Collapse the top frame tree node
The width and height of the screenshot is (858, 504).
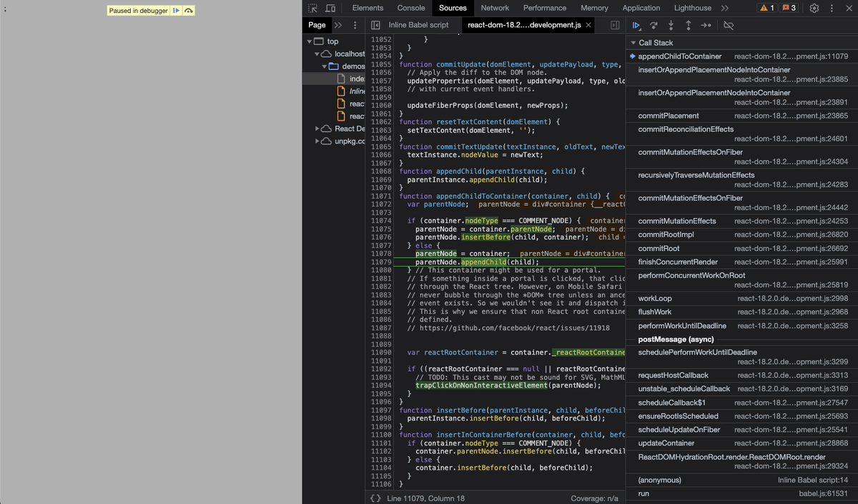coord(310,41)
